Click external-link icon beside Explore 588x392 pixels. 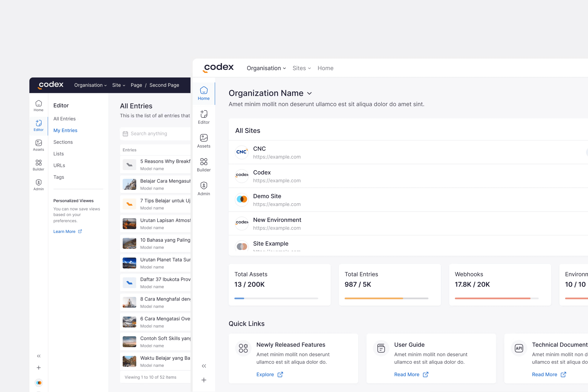click(280, 374)
